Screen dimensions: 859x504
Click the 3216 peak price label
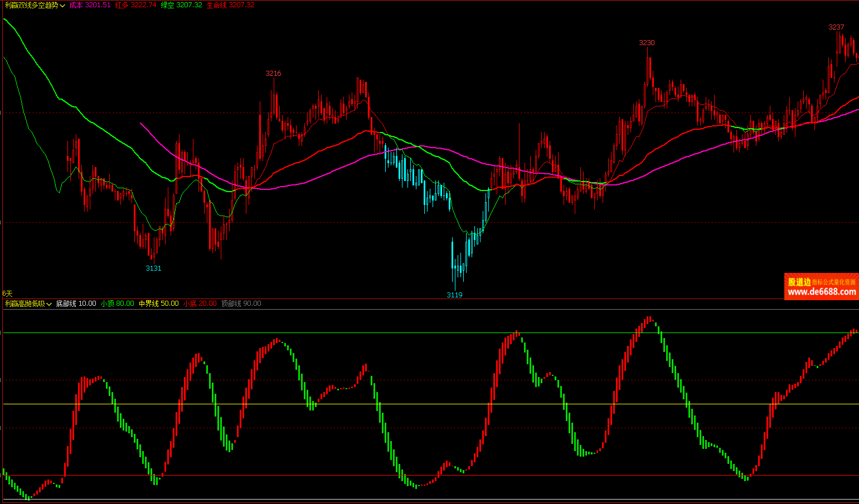click(273, 73)
